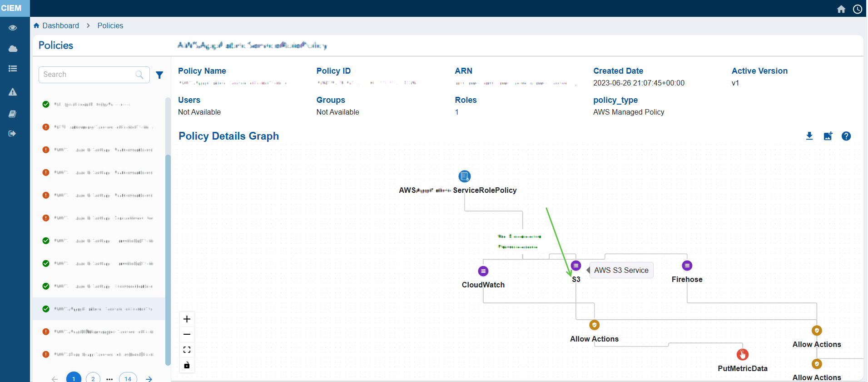This screenshot has height=382, width=868.
Task: Expand the CloudWatch service node
Action: click(x=483, y=271)
